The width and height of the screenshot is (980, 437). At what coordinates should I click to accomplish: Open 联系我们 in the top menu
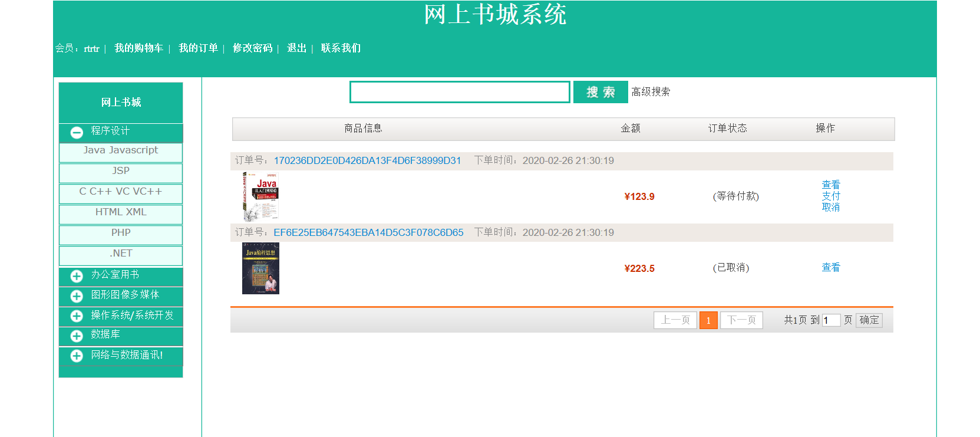pyautogui.click(x=341, y=48)
